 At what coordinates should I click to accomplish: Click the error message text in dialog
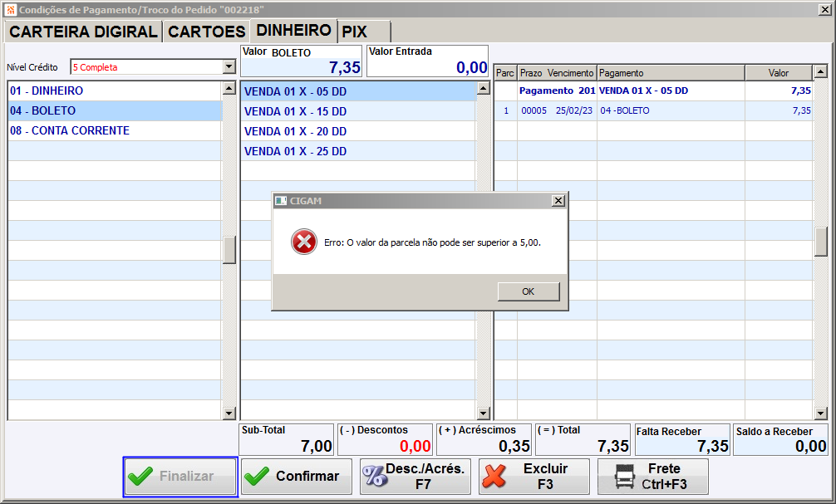click(432, 242)
